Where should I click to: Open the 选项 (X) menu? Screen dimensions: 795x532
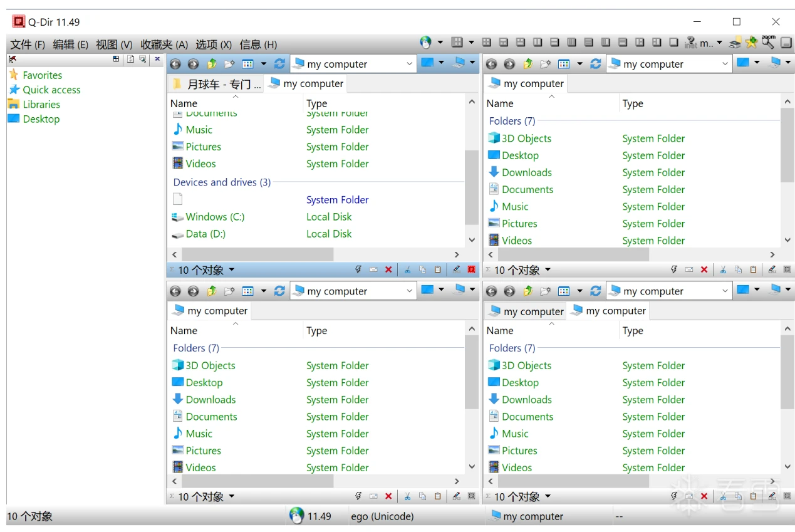(x=214, y=44)
